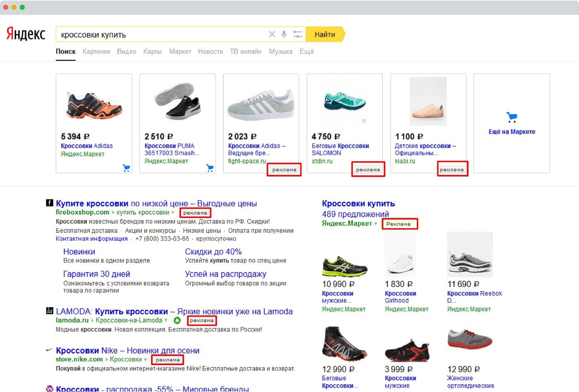Clear the search query with the X icon
Screen dimensions: 579x392
272,34
